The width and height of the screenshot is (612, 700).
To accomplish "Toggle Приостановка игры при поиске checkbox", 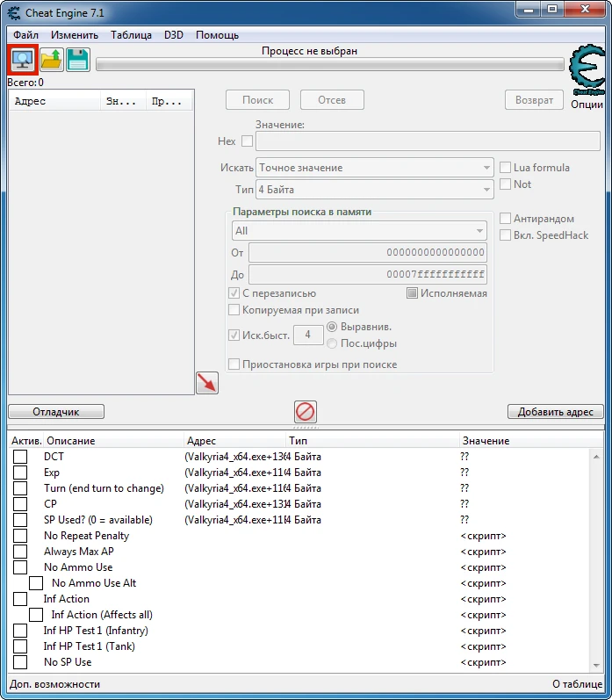I will pos(234,364).
